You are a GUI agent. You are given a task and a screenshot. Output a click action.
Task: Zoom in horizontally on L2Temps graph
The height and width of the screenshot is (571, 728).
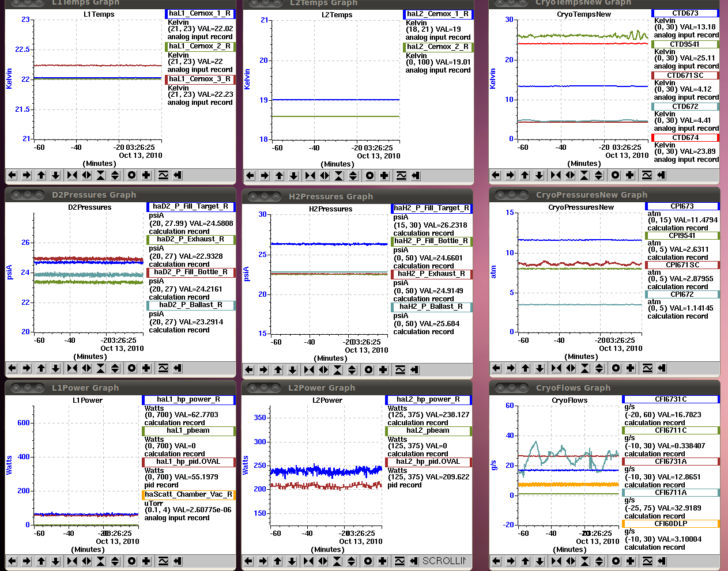[x=310, y=176]
